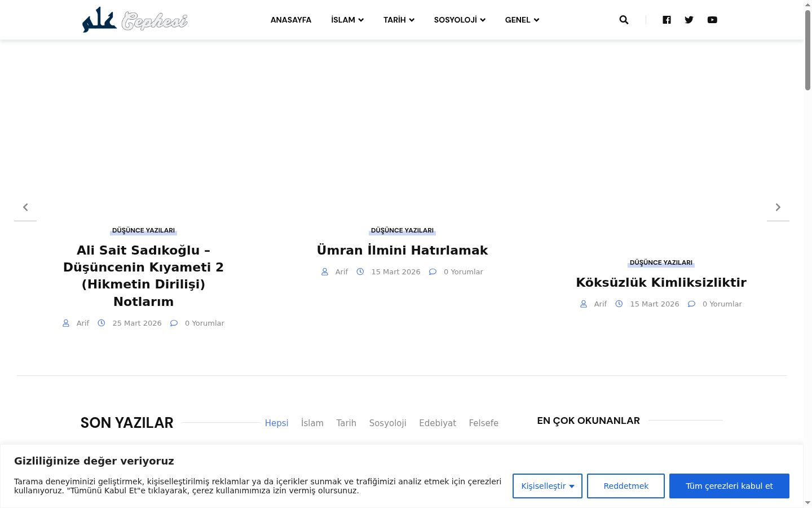Accept cookies with Tüm çerezleri kabul et
Screen dimensions: 812x508
click(729, 486)
